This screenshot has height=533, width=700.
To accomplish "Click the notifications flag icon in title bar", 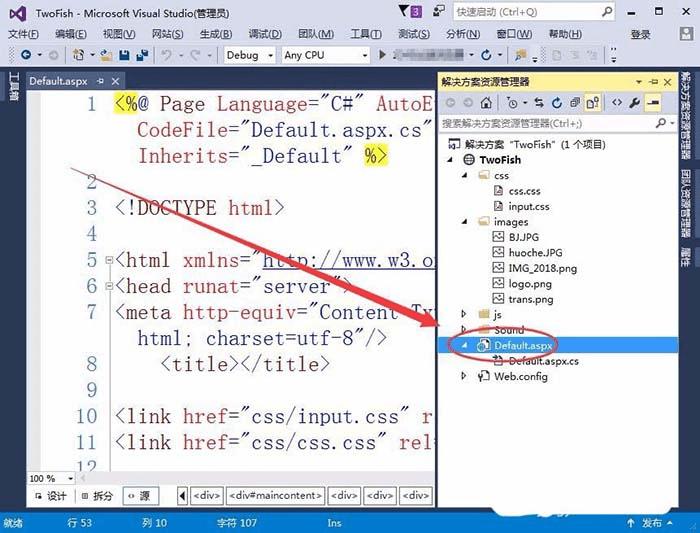I will coord(404,11).
